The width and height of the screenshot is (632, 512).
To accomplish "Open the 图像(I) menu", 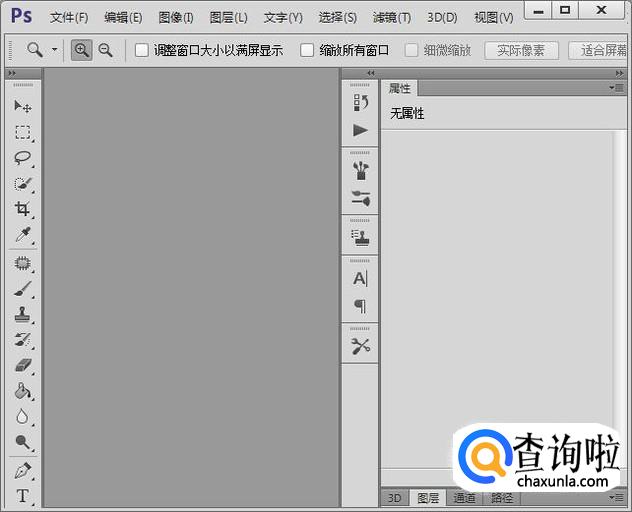I will tap(176, 17).
